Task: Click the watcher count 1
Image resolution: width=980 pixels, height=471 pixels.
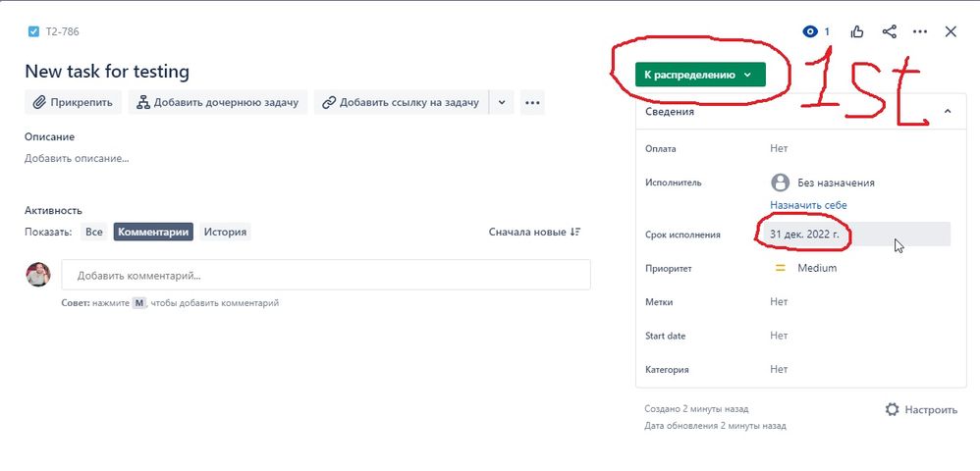Action: pyautogui.click(x=826, y=31)
